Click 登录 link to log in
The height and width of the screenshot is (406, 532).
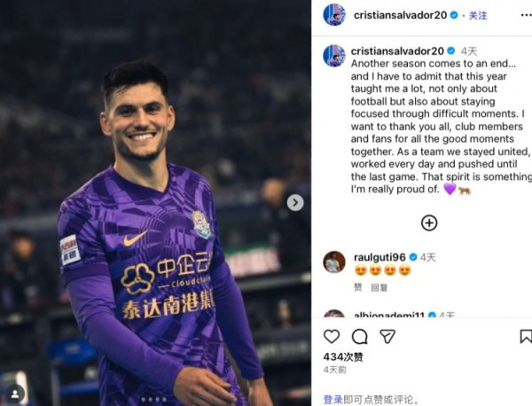coord(332,400)
